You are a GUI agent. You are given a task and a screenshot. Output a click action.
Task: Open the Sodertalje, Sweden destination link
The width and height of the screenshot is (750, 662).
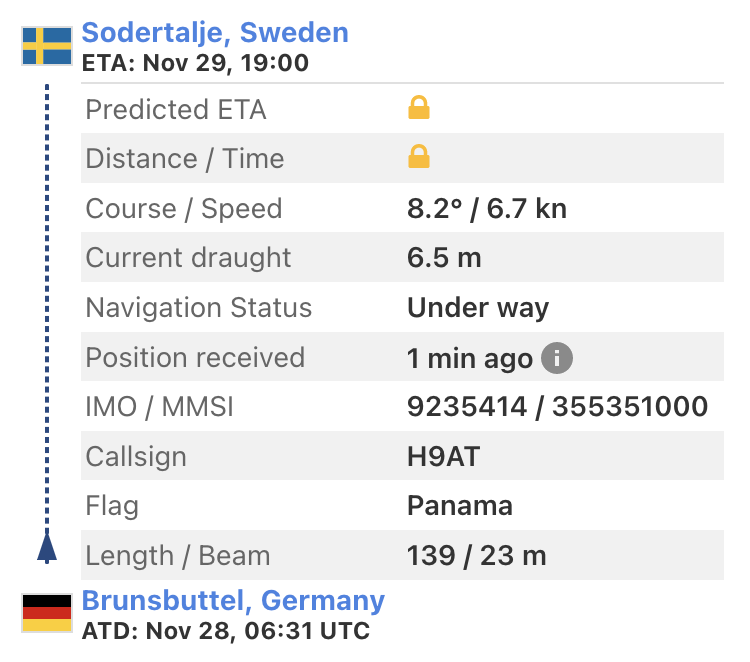[215, 32]
